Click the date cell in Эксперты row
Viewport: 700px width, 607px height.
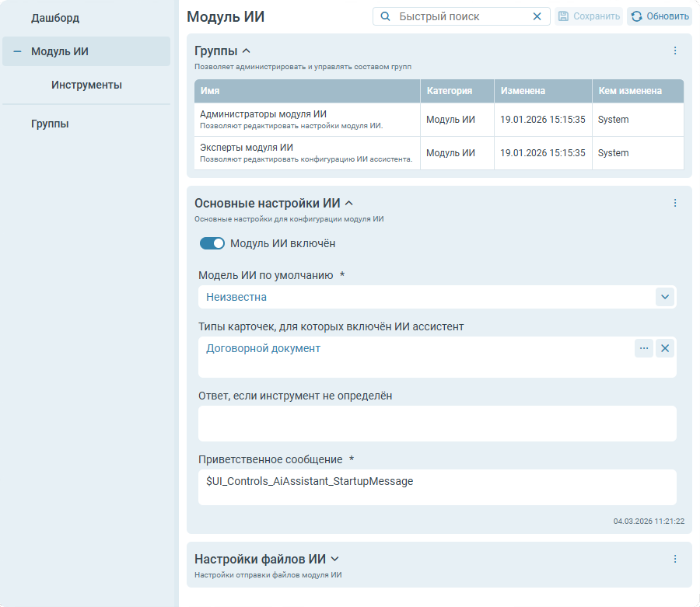pos(543,153)
